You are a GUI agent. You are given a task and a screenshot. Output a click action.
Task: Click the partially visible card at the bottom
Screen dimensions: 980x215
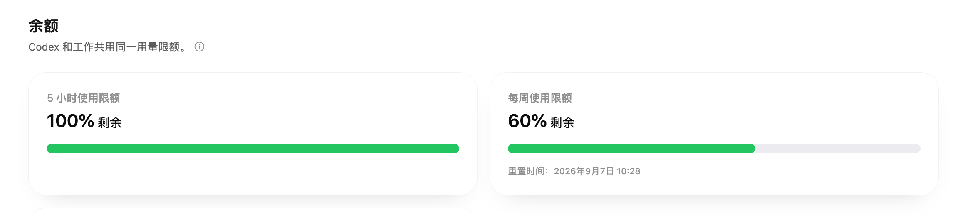[x=253, y=211]
